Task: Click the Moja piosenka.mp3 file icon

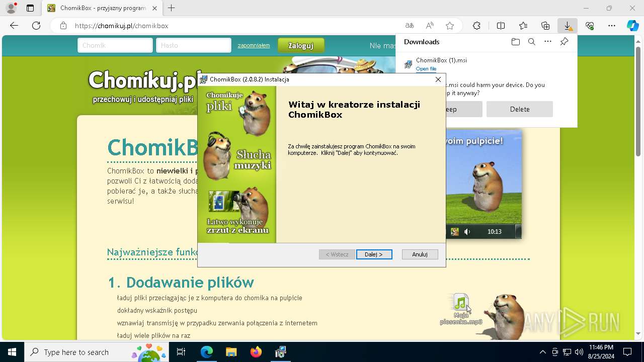Action: (x=461, y=309)
